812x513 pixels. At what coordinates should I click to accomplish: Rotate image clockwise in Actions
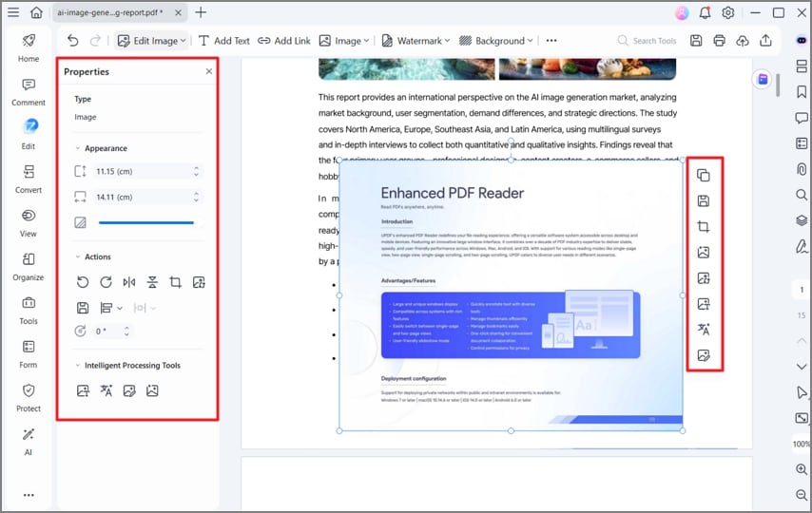[106, 282]
